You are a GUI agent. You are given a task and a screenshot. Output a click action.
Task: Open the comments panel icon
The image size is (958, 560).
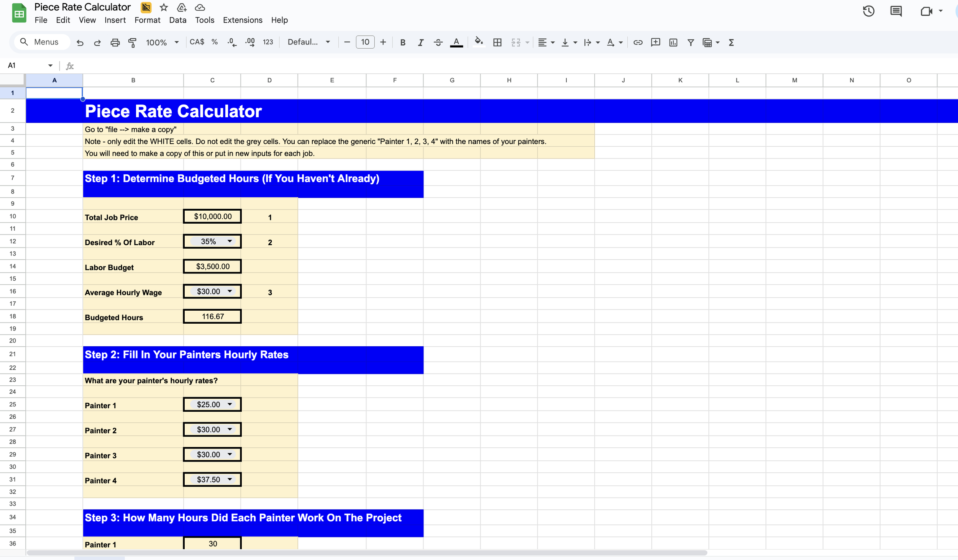[x=896, y=11]
